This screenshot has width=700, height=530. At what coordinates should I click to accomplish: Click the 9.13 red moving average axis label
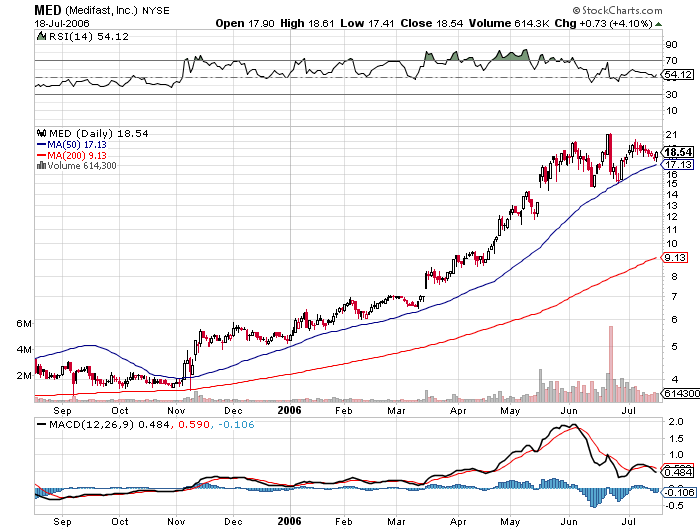[x=675, y=258]
